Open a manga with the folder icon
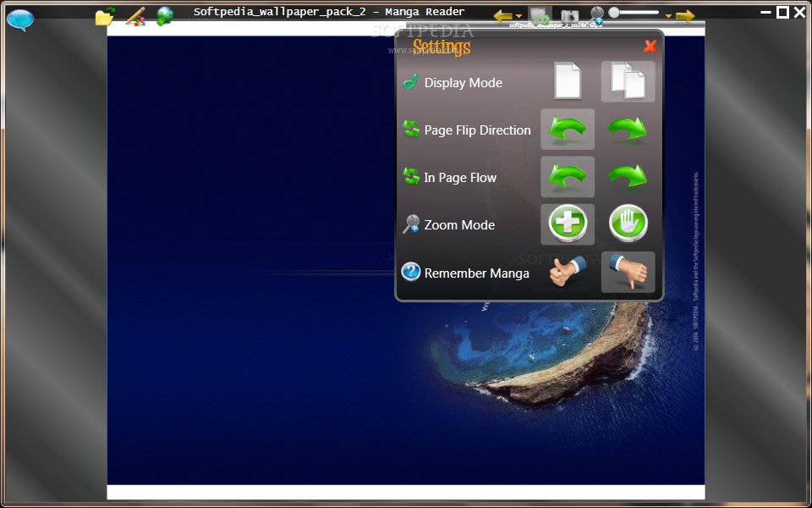The height and width of the screenshot is (508, 812). point(105,17)
